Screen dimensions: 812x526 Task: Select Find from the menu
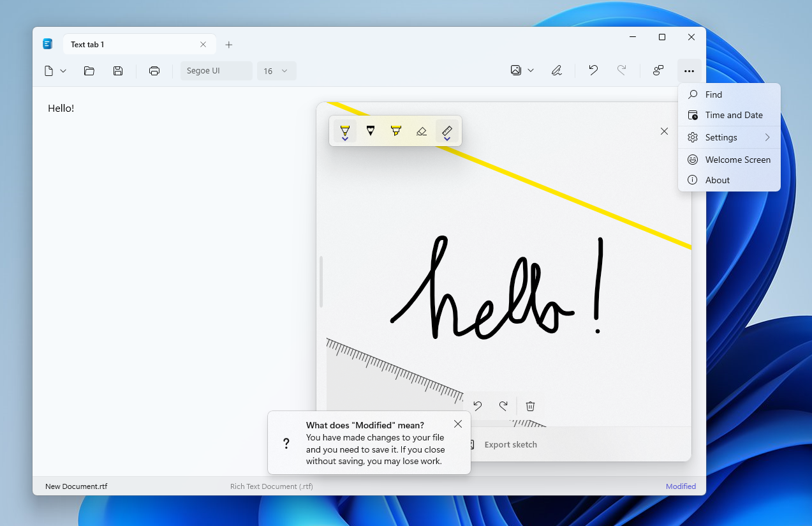click(729, 94)
